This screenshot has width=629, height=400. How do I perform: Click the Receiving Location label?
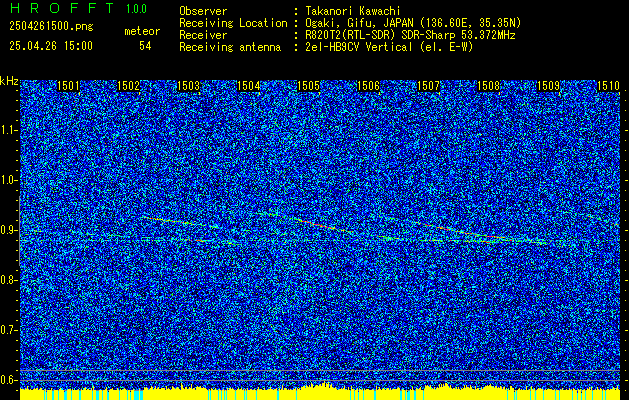click(x=233, y=23)
